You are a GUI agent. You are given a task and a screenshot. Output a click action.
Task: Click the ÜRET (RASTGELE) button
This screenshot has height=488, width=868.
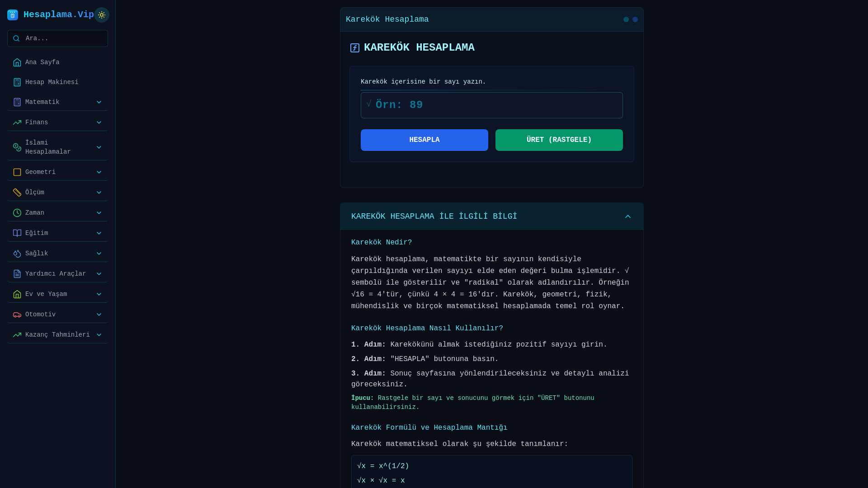(x=559, y=140)
